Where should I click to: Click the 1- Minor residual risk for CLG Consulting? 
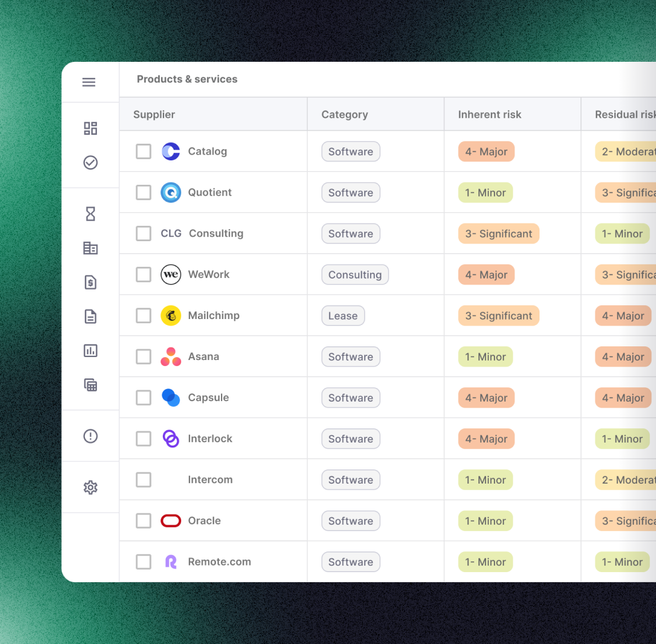[622, 233]
